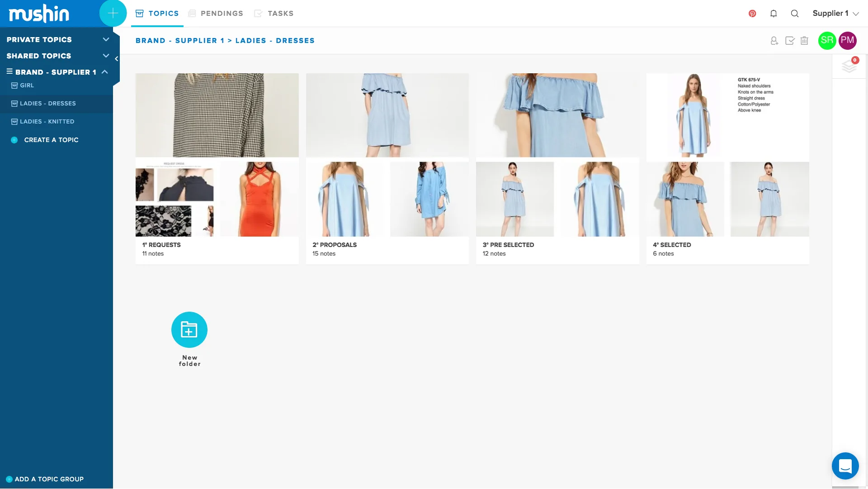This screenshot has height=489, width=868.
Task: Click the 6 notes count
Action: tap(663, 254)
